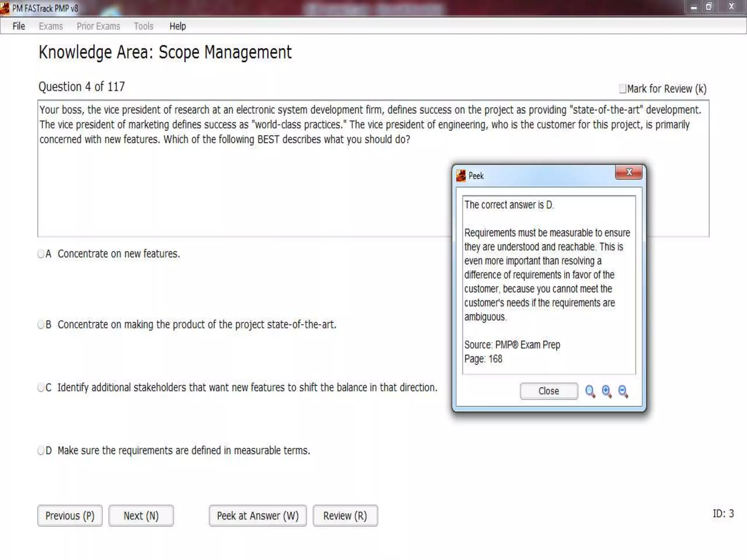
Task: Select answer A radio button
Action: pyautogui.click(x=41, y=254)
